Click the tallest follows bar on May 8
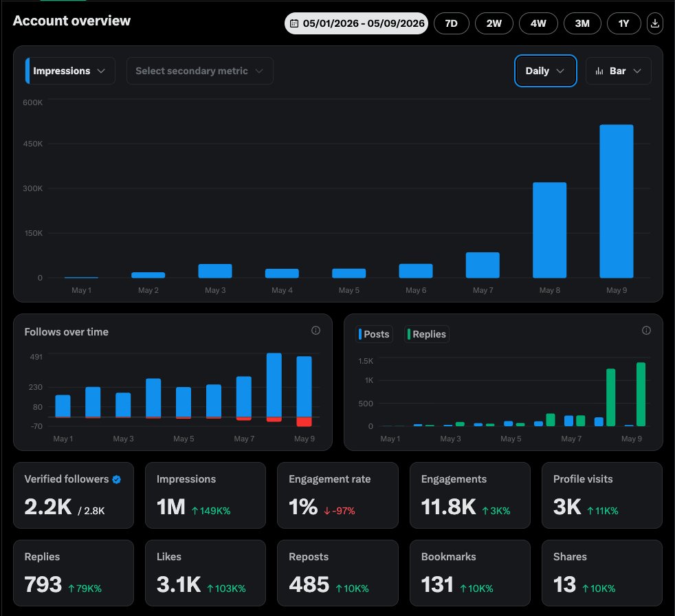 (x=274, y=385)
